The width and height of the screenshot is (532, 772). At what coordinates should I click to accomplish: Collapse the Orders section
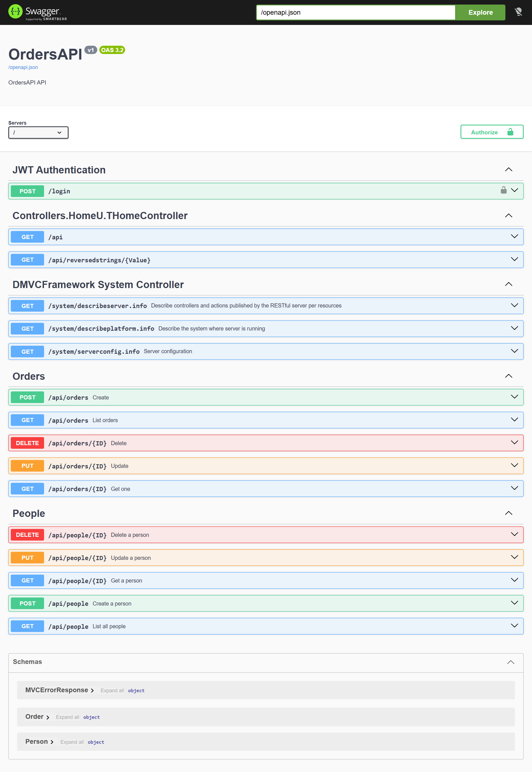pyautogui.click(x=508, y=376)
